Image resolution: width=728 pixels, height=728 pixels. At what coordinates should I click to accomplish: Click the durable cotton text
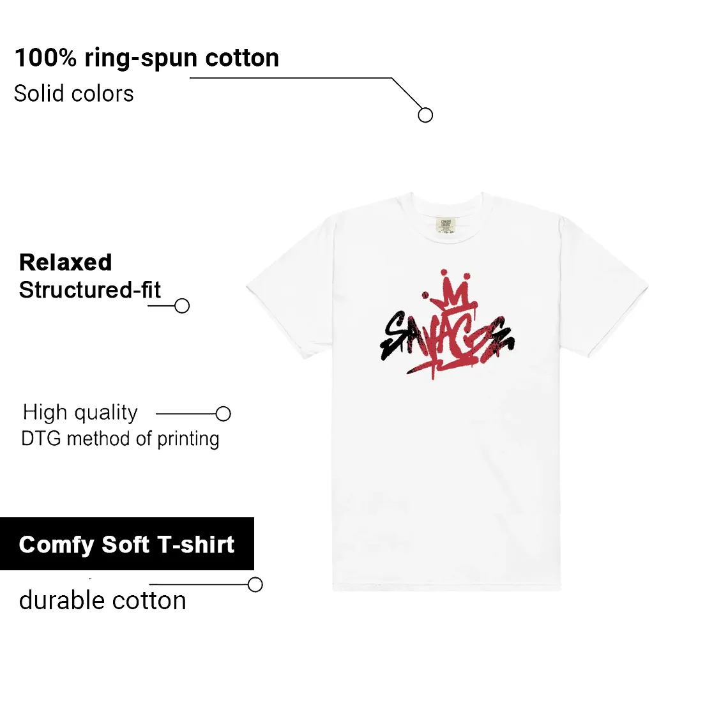click(x=103, y=600)
